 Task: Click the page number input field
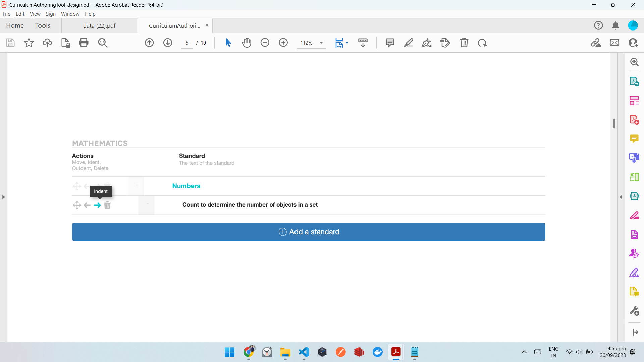click(x=187, y=43)
